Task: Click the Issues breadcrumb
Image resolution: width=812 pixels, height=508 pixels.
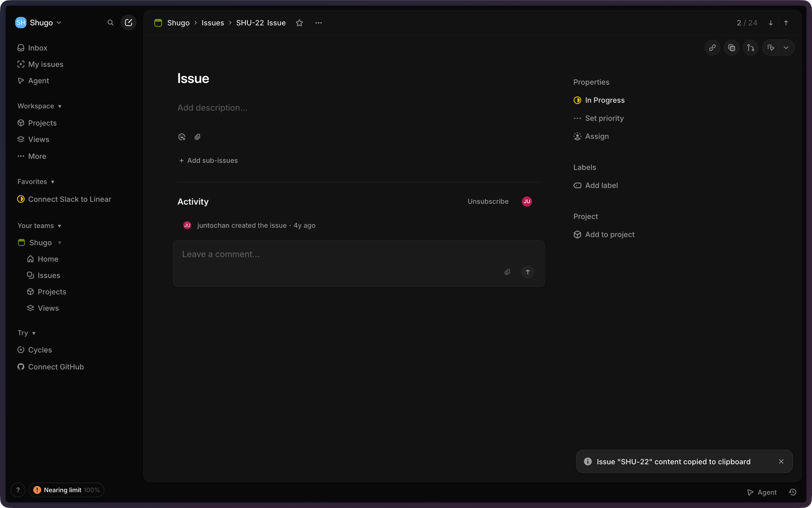Action: click(x=213, y=23)
